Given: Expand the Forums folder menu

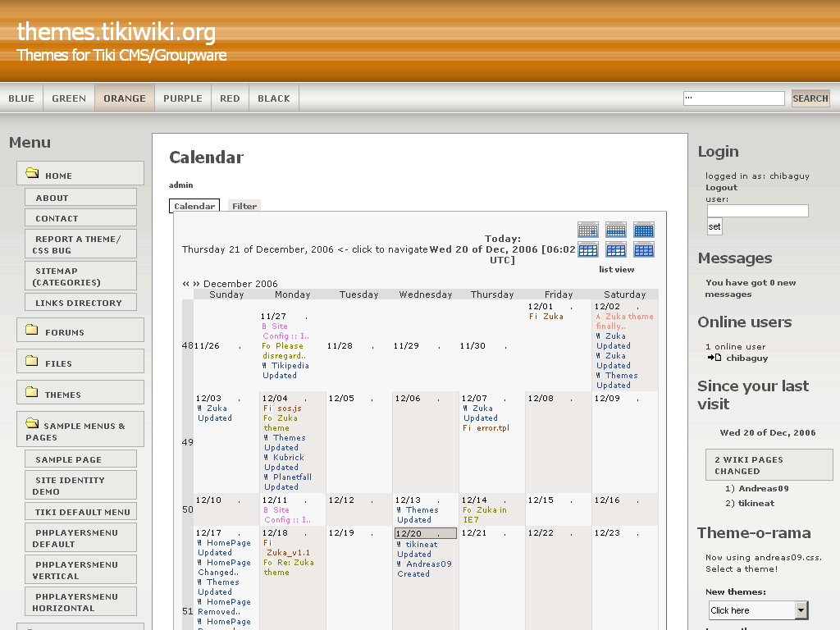Looking at the screenshot, I should (x=33, y=331).
